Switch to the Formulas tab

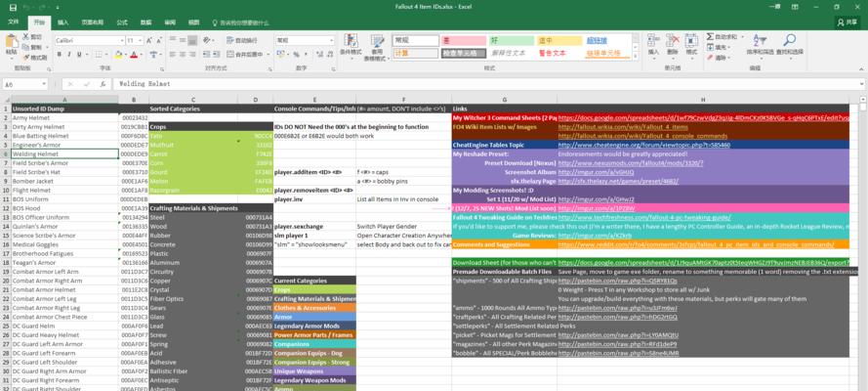click(122, 22)
